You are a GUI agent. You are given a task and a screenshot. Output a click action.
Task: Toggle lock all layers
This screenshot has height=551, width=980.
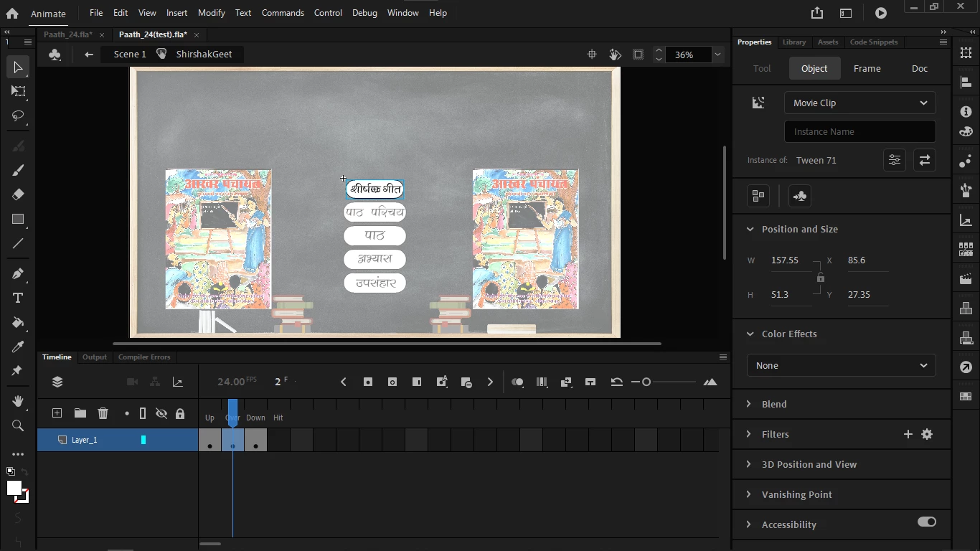180,413
